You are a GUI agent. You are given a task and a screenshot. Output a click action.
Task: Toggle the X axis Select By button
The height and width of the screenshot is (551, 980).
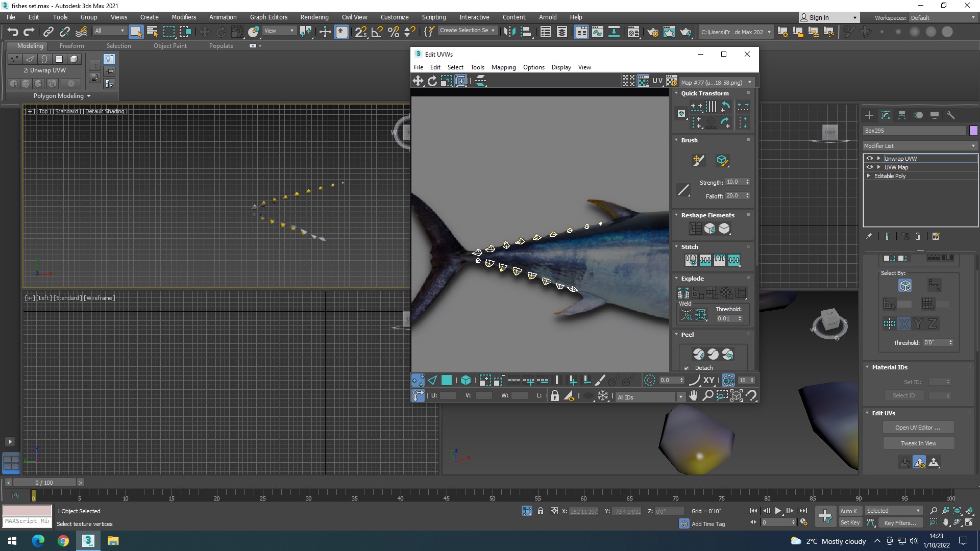[x=904, y=323]
